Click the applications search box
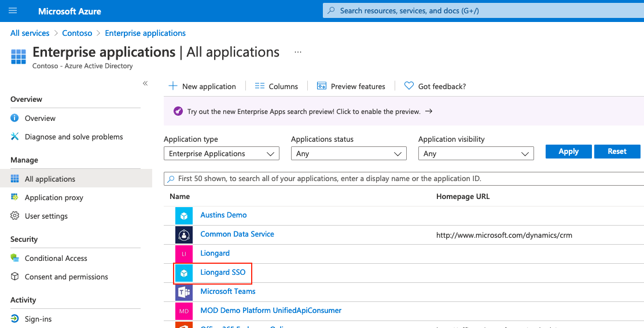Image resolution: width=644 pixels, height=328 pixels. click(404, 179)
